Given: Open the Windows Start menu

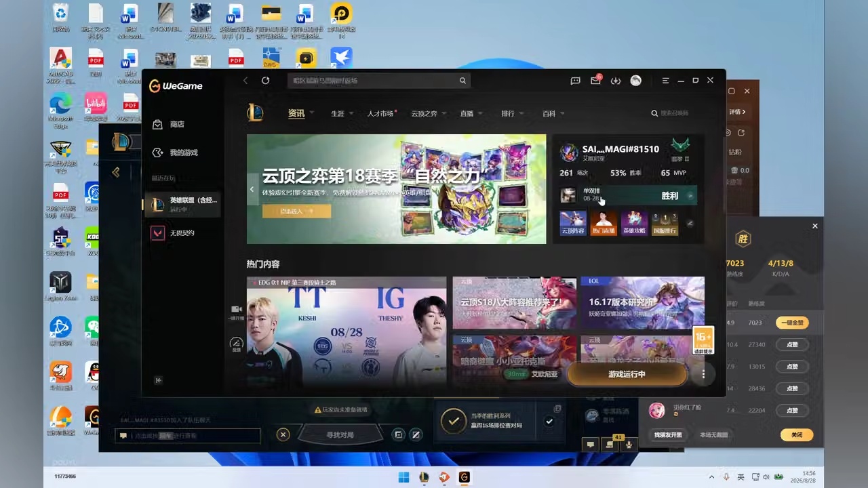Looking at the screenshot, I should tap(404, 477).
